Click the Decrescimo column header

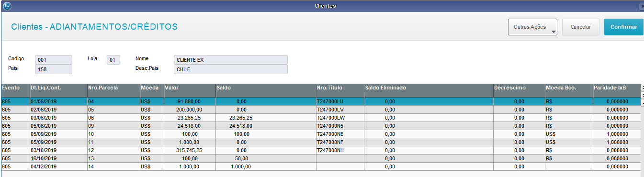(519, 91)
